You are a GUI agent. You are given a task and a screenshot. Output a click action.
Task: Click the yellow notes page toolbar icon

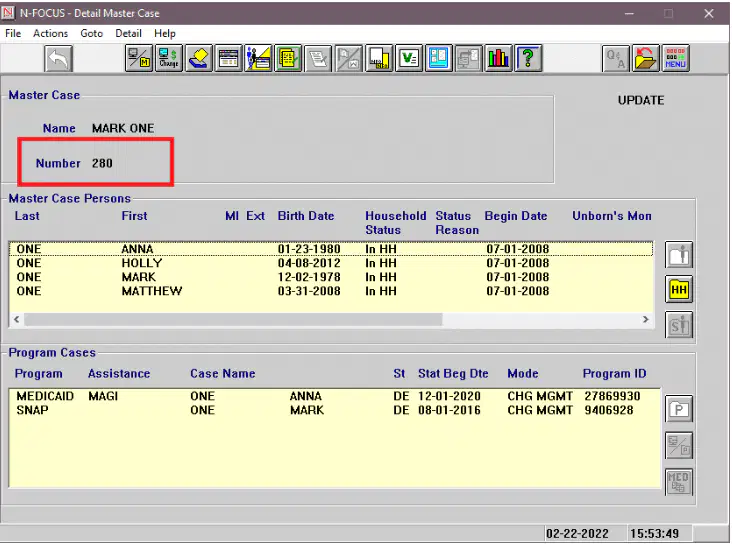[379, 58]
